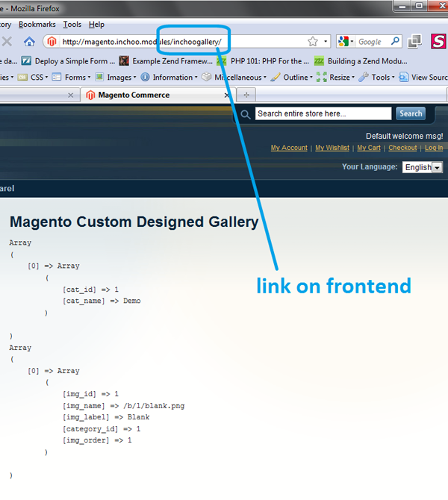Open 'PHP 101: PHP For the' bookmark
Screen dimensions: 448x500
coord(263,61)
